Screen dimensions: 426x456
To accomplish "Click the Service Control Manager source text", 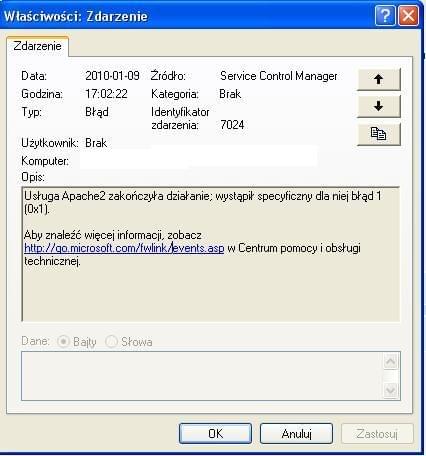I will [279, 76].
